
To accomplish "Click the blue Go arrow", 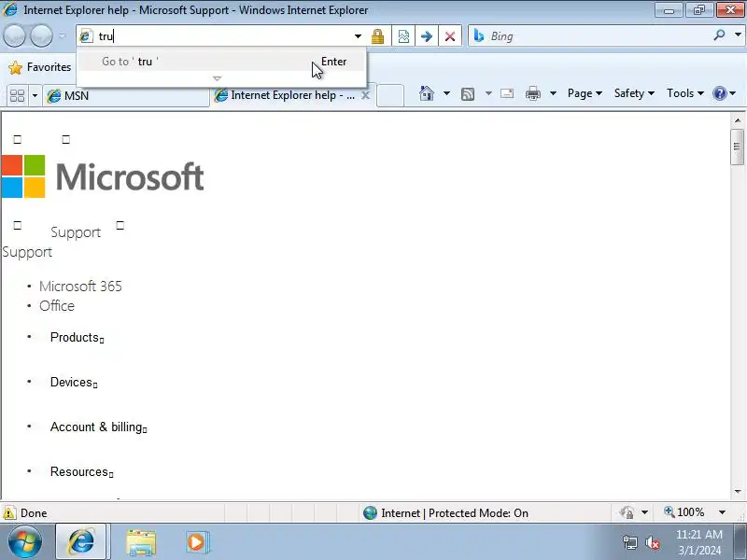I will pyautogui.click(x=427, y=36).
